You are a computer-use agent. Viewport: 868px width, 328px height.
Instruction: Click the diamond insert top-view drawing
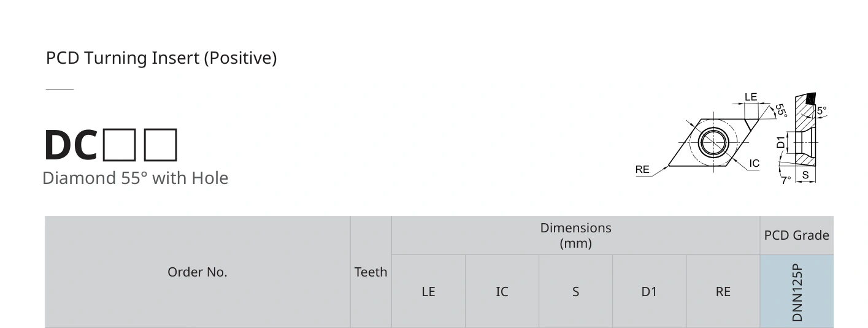tap(713, 142)
